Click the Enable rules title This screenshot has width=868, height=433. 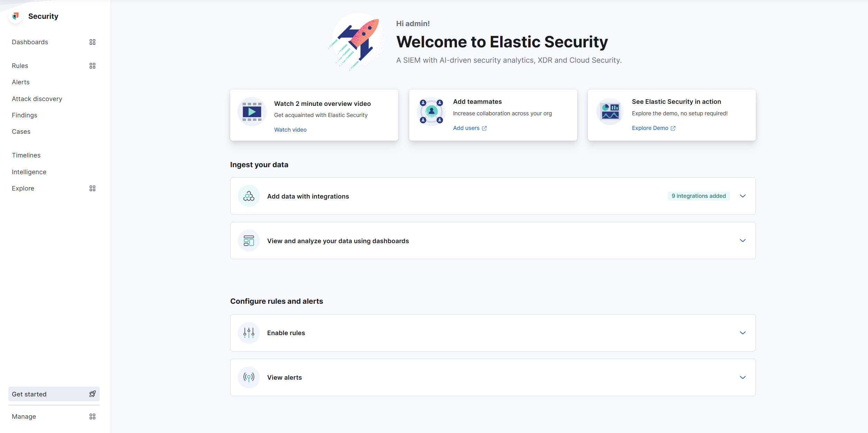286,333
